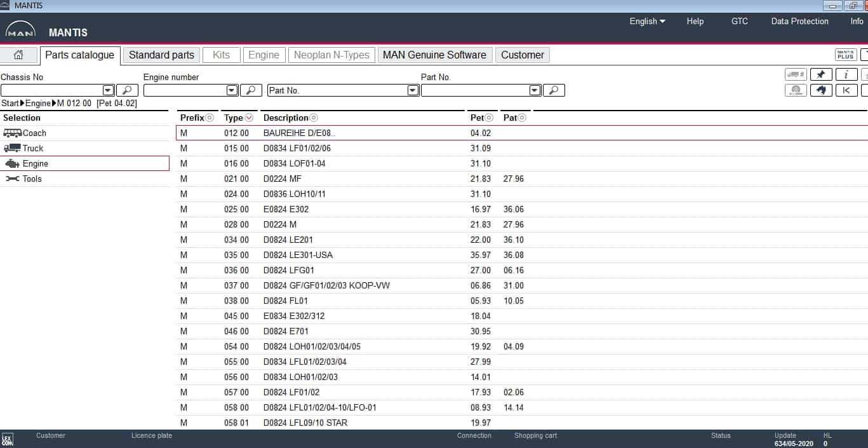Image resolution: width=868 pixels, height=448 pixels.
Task: Click the greyed truck number icon button
Action: pyautogui.click(x=796, y=74)
